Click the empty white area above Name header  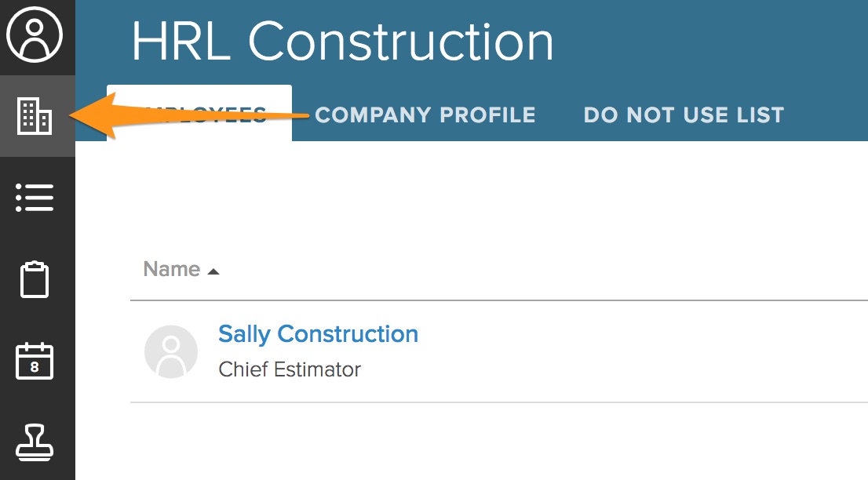tap(471, 196)
